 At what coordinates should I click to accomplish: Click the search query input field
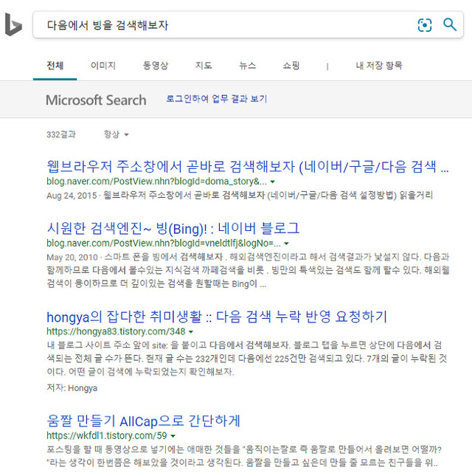pyautogui.click(x=221, y=25)
